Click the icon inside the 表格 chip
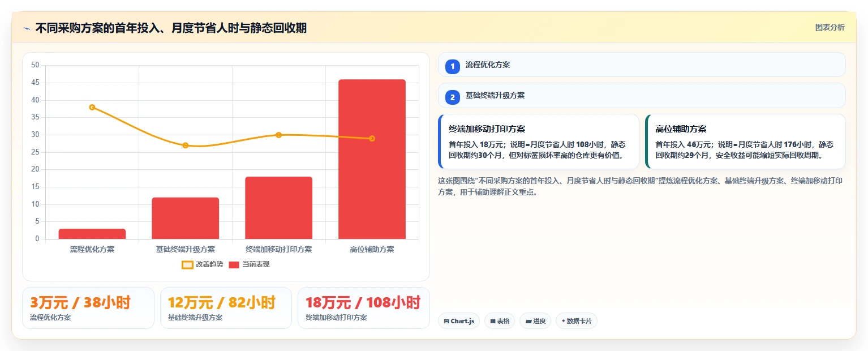This screenshot has width=868, height=351. (493, 322)
